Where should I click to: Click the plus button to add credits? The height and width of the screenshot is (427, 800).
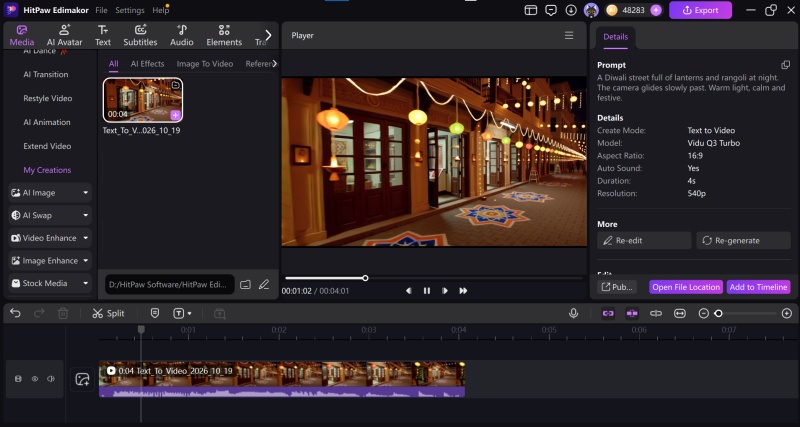[656, 10]
